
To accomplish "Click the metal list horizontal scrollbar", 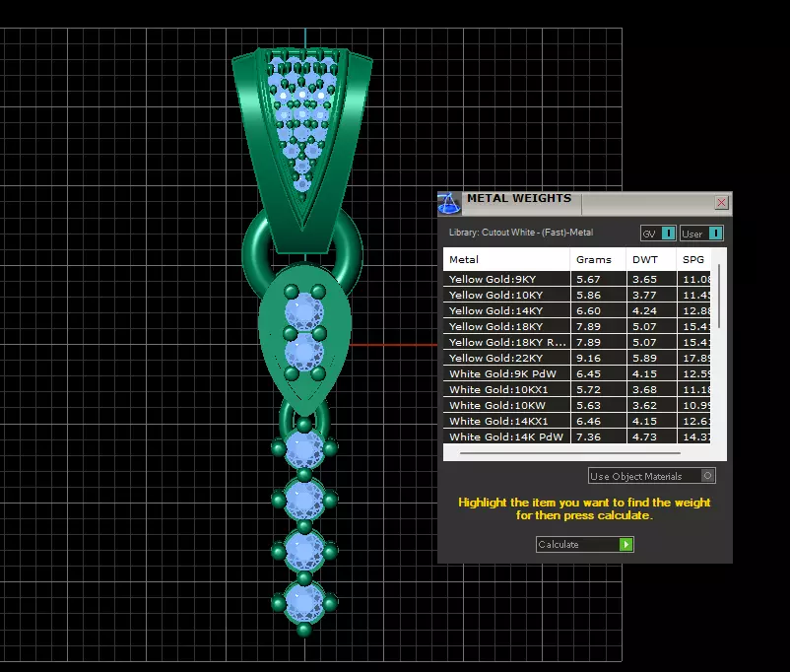I will [570, 453].
